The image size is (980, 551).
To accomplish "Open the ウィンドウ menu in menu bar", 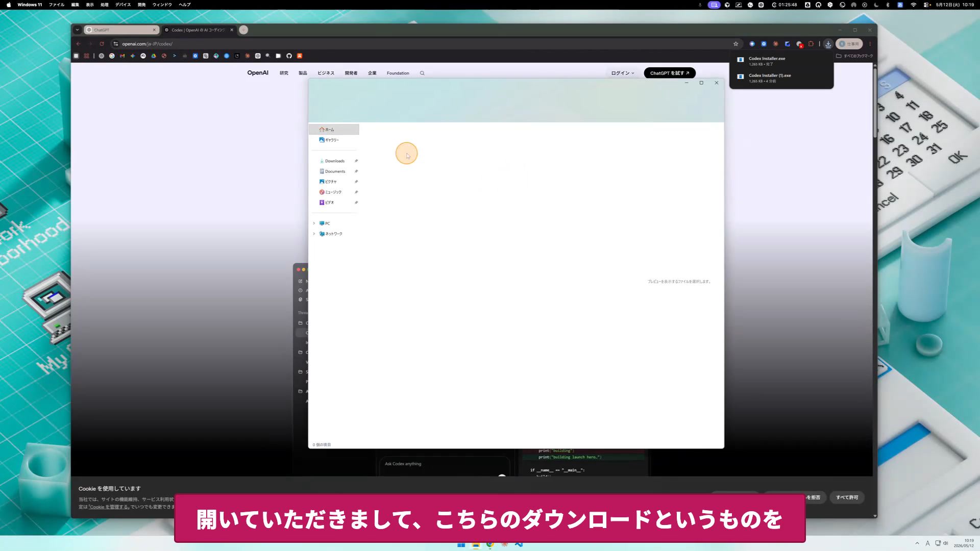I will (x=162, y=5).
